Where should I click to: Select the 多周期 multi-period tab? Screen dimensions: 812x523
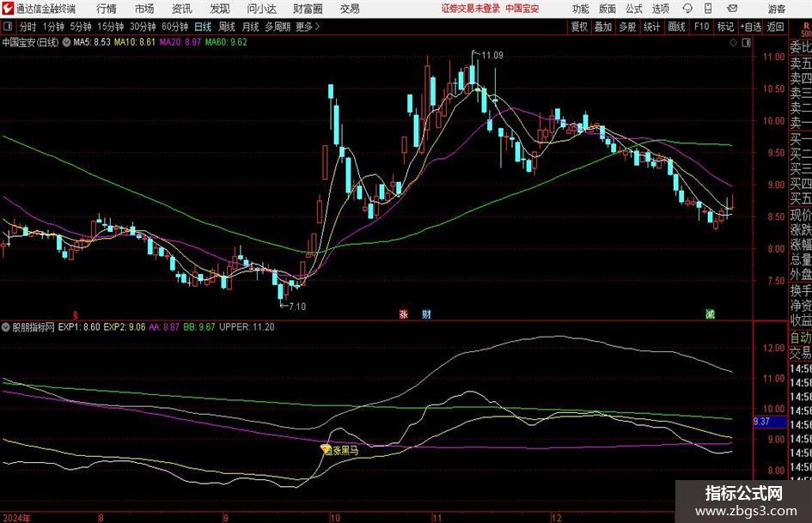[x=278, y=27]
